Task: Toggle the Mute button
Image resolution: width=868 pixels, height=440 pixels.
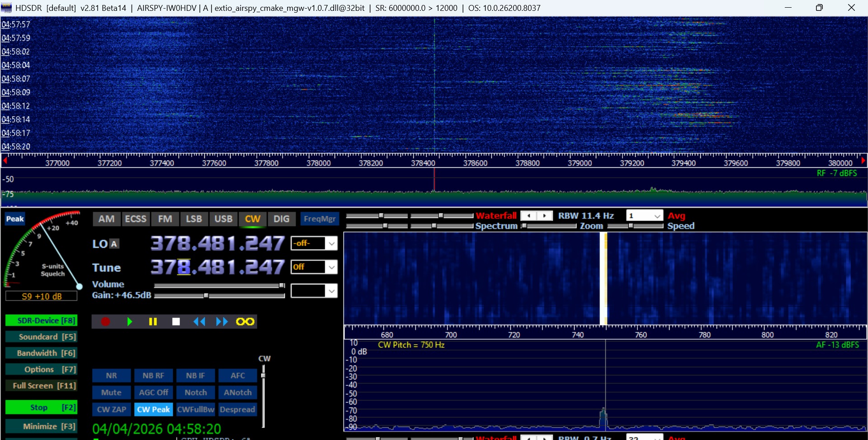Action: [x=111, y=393]
